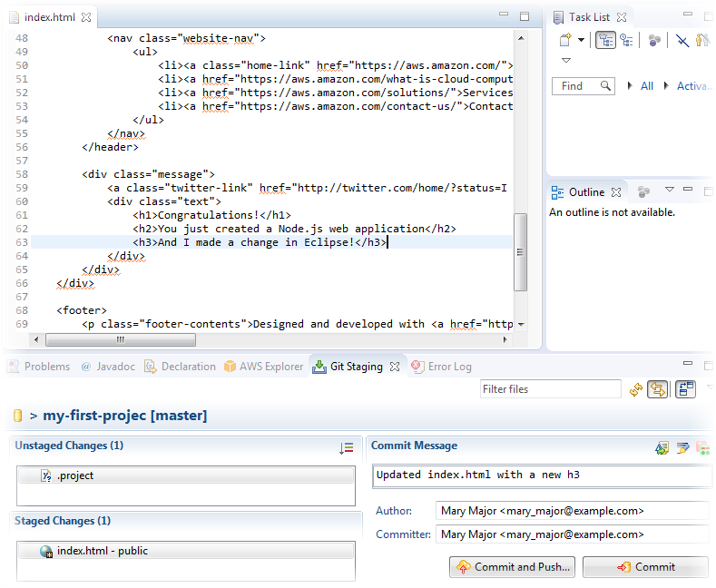This screenshot has height=588, width=716.
Task: Minimize the editor area
Action: pos(504,15)
